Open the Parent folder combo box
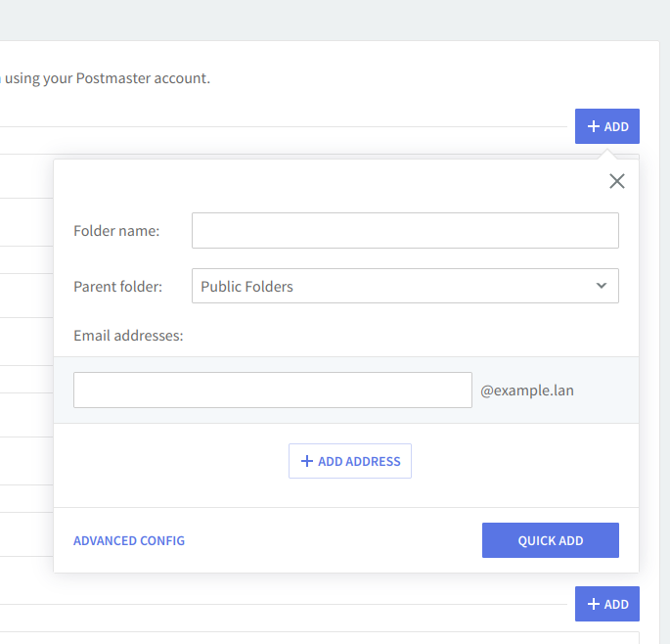Image resolution: width=670 pixels, height=644 pixels. (x=405, y=286)
